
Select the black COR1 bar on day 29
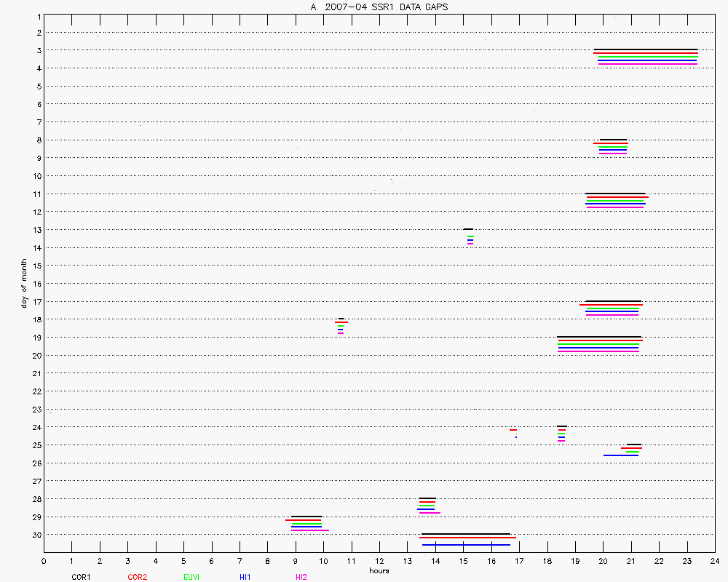pos(306,517)
